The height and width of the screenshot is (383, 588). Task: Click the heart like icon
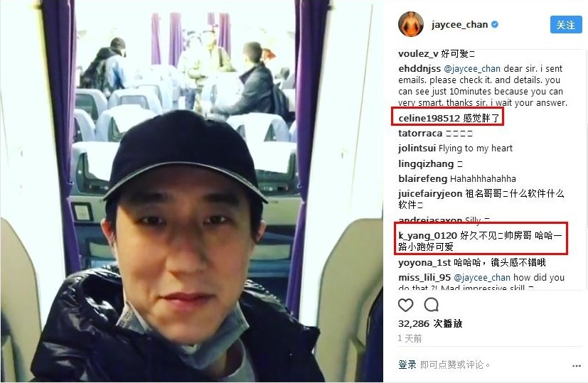(405, 305)
